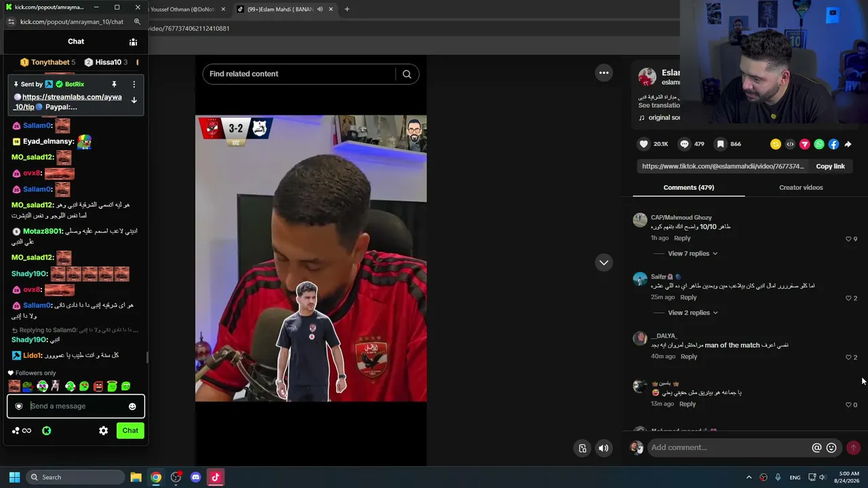This screenshot has height=488, width=868.
Task: Open TikTok video three-dot options menu
Action: pos(604,73)
